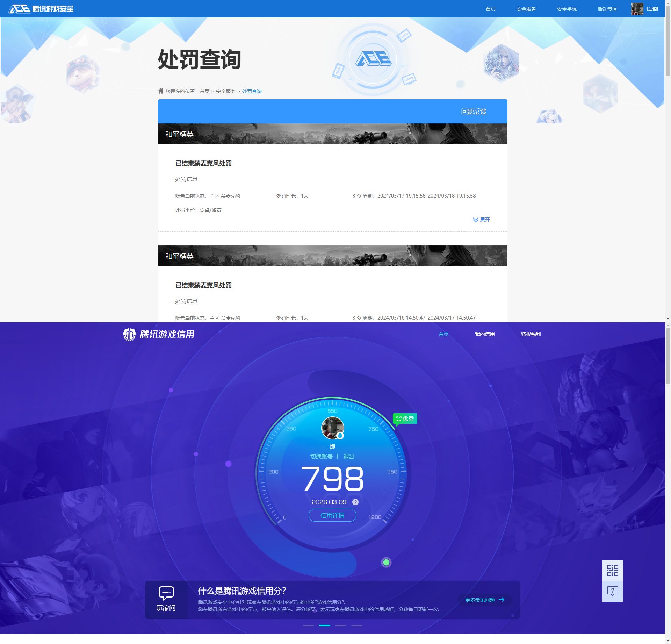Image resolution: width=671 pixels, height=644 pixels.
Task: Click the 问题反馈 feedback link
Action: click(474, 111)
